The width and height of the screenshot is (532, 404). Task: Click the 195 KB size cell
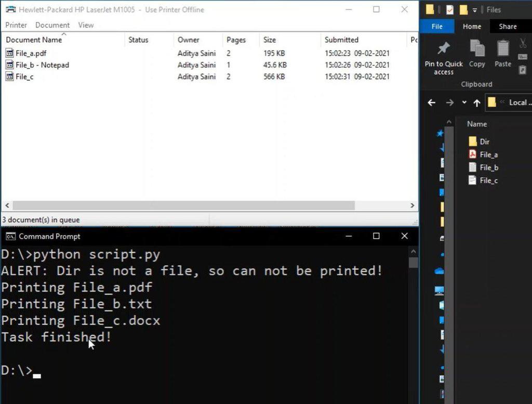(x=274, y=54)
